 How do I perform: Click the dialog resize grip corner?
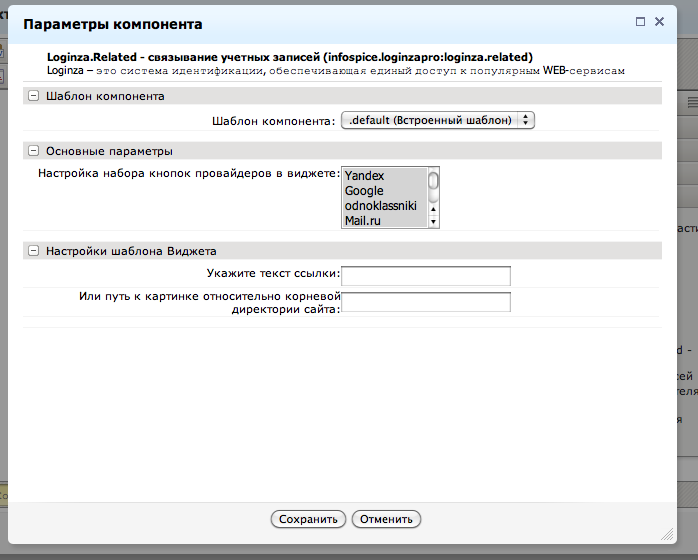click(x=667, y=534)
